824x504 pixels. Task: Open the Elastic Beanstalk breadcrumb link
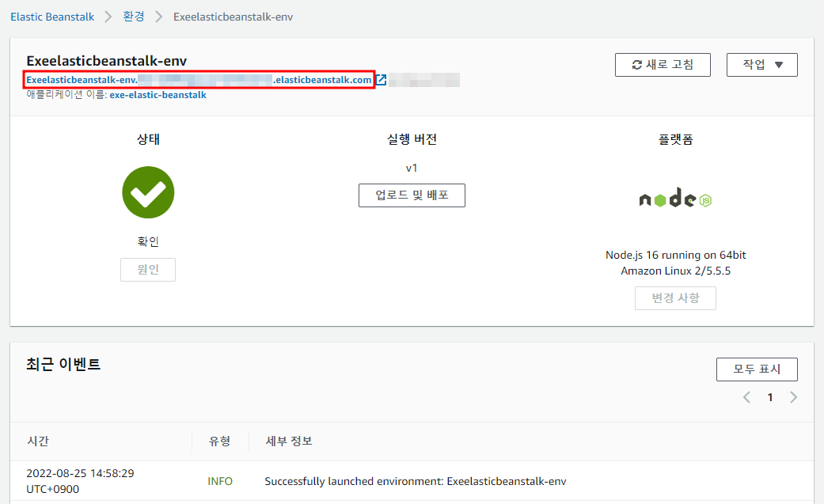click(52, 17)
